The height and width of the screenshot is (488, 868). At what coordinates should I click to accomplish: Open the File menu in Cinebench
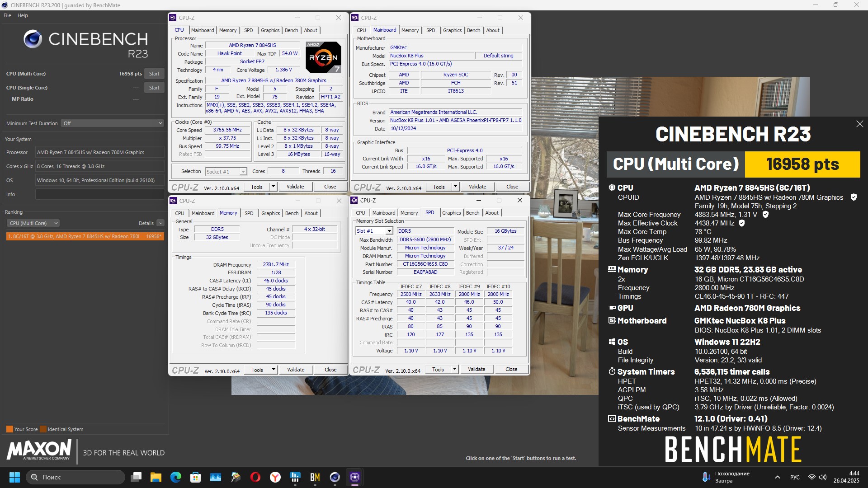pos(7,15)
